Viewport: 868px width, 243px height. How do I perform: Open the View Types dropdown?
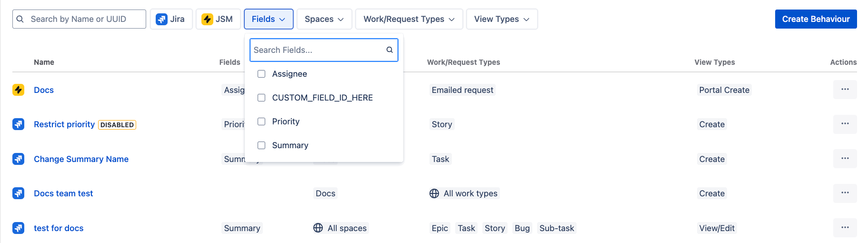(x=502, y=19)
